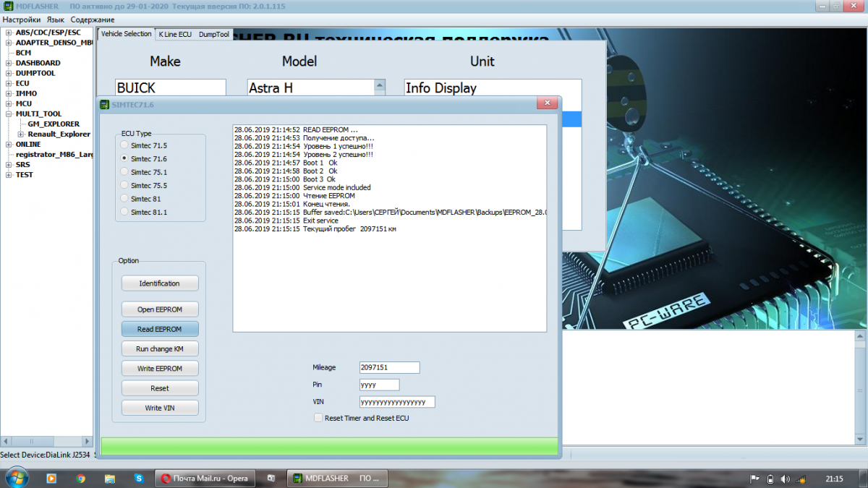Collapse the MULTI_TOOL tree node
This screenshot has width=868, height=488.
pyautogui.click(x=9, y=114)
